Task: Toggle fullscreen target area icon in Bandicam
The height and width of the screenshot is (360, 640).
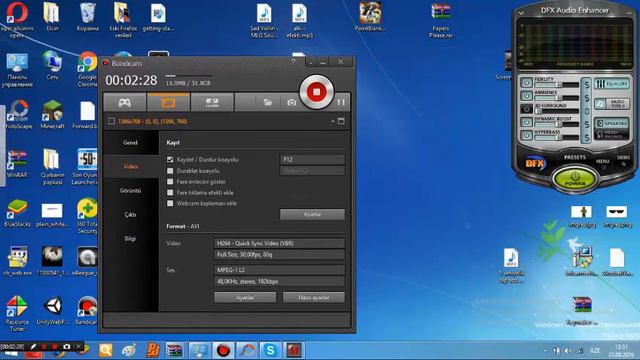Action: point(341,121)
